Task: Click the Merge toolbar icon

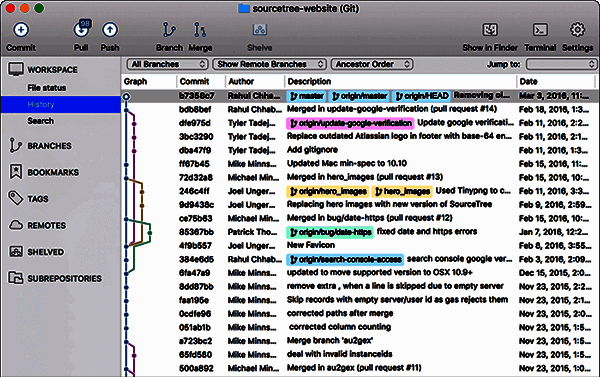Action: 200,30
